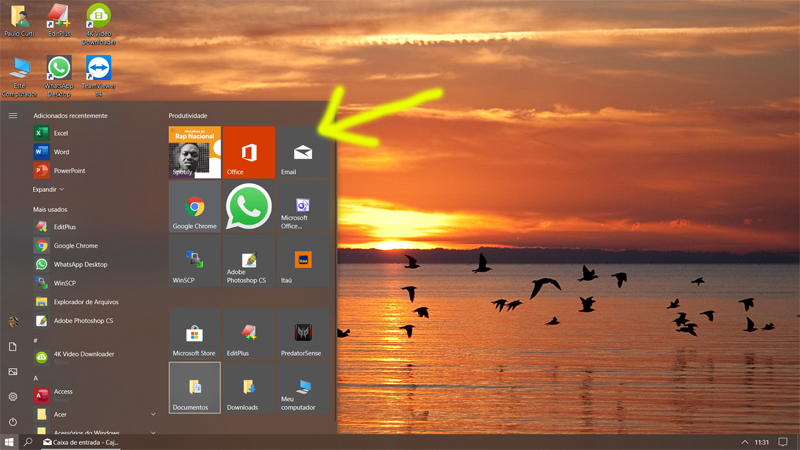Open the Adobe Photoshop CS tile

tap(248, 261)
